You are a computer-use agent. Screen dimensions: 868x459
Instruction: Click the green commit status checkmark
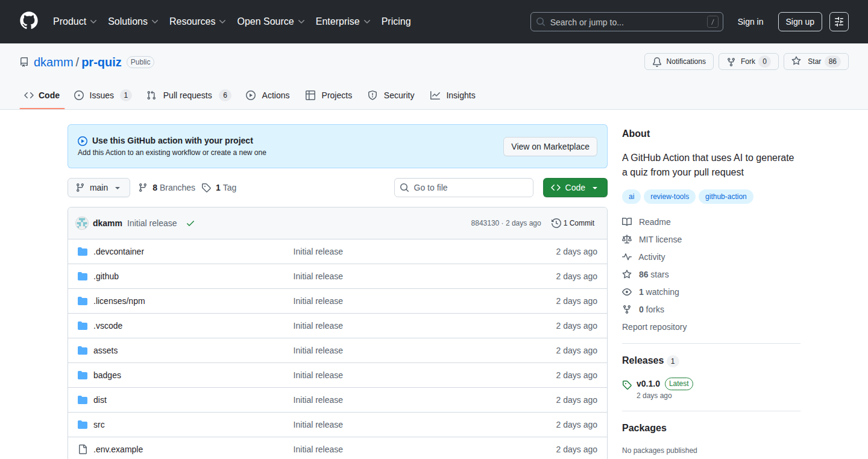click(x=190, y=223)
